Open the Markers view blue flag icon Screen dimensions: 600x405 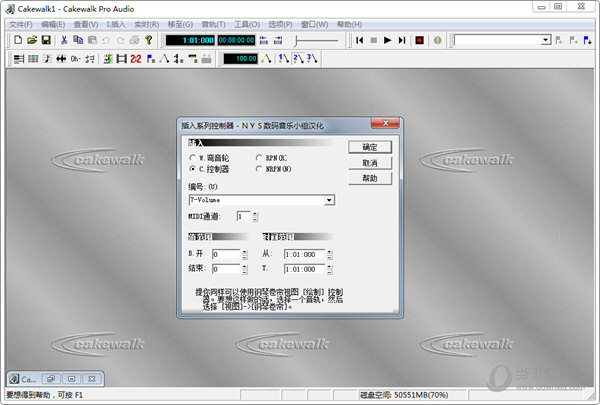click(151, 59)
